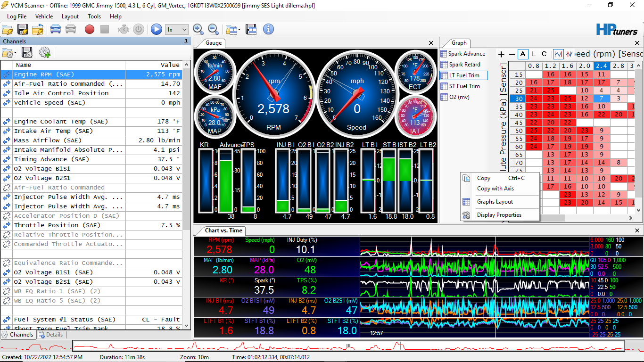Click the Zoom In magnifier icon

198,29
